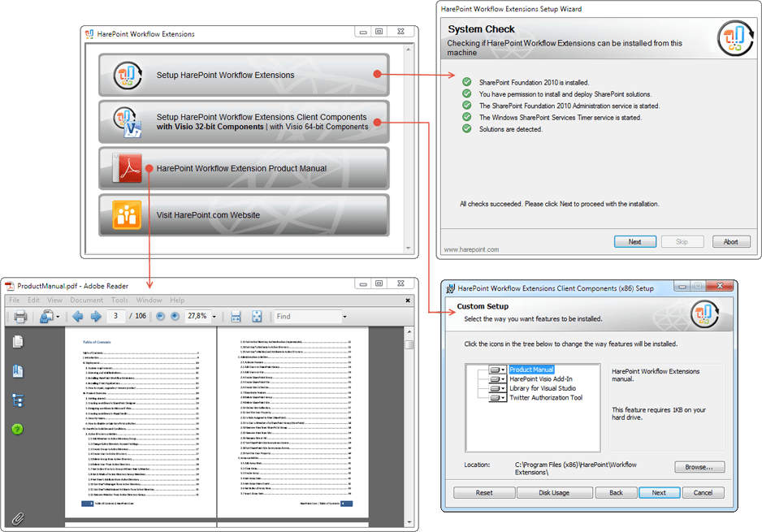Click the fit width scrolling icon
Screen dimensions: 762x532
pos(236,316)
